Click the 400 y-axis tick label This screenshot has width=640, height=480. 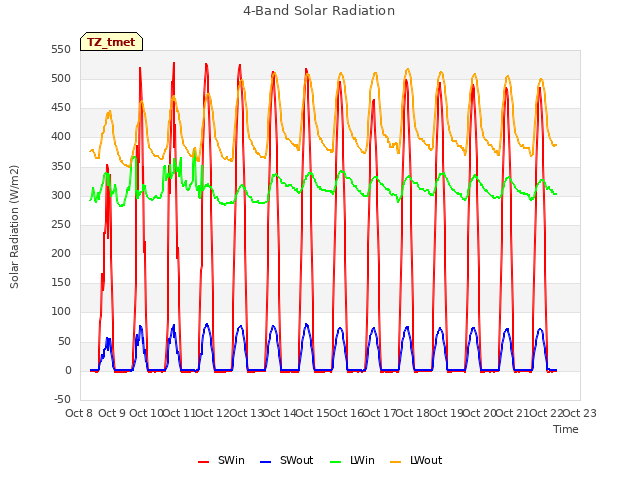pos(61,137)
